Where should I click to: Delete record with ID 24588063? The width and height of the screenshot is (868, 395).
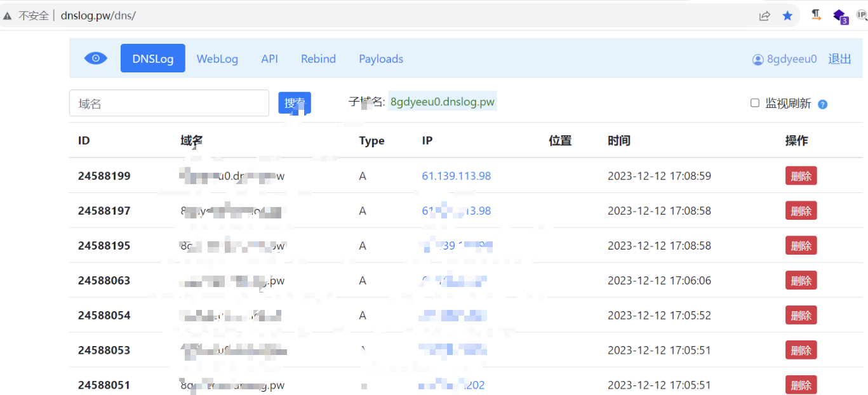801,280
